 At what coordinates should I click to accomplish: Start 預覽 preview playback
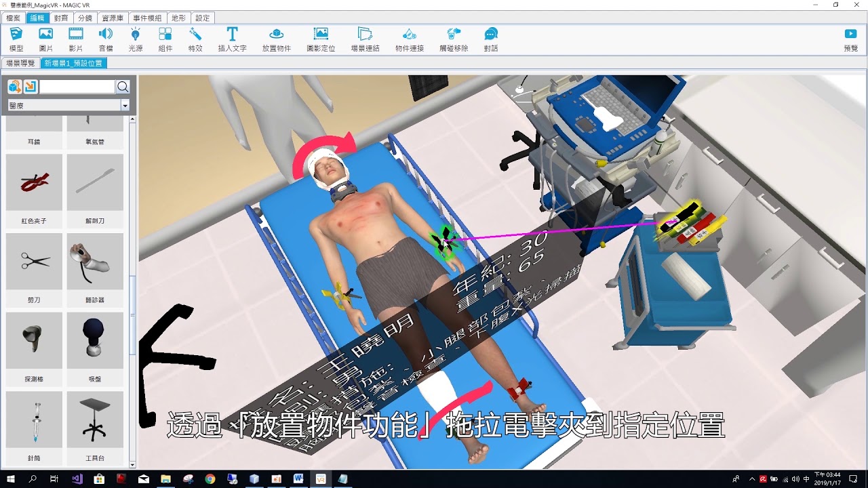[x=850, y=39]
